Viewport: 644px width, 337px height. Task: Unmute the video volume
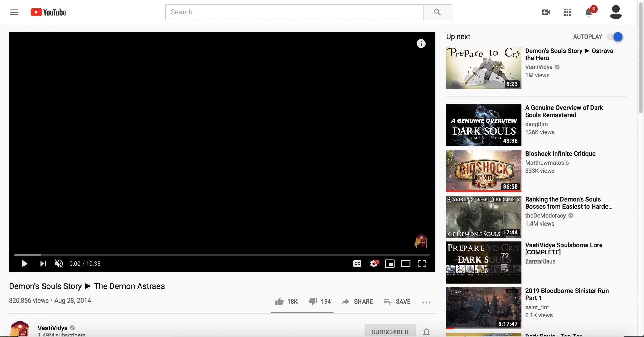tap(59, 264)
